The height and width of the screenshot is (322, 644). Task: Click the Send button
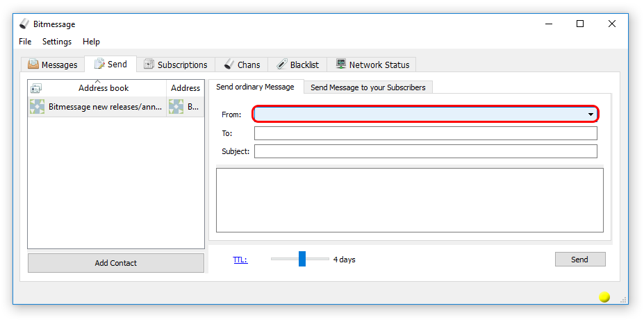coord(580,260)
